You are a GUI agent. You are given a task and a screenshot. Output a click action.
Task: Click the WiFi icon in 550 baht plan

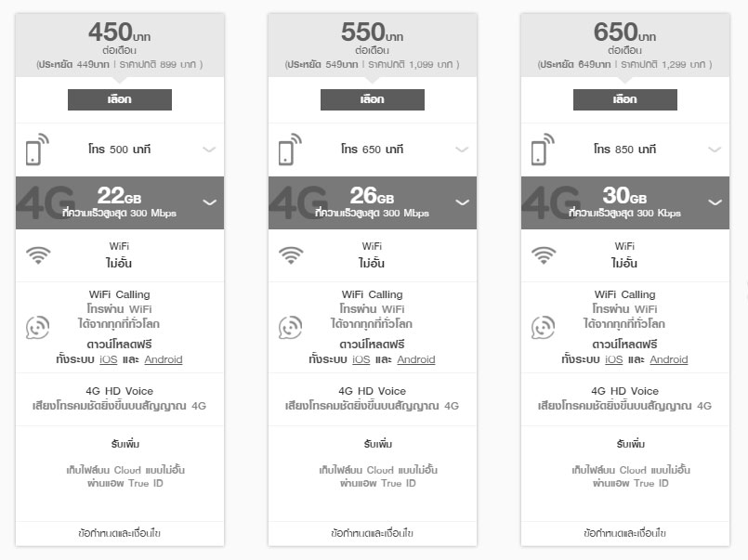(291, 255)
